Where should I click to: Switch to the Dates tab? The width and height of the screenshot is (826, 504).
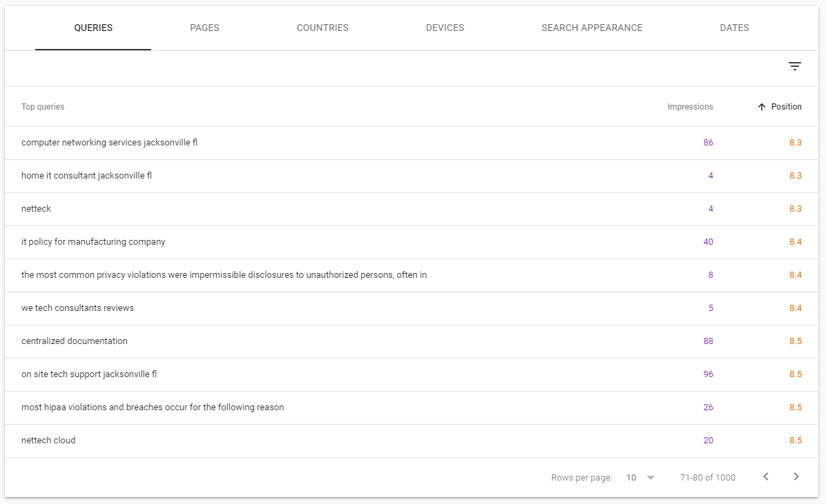(x=734, y=28)
